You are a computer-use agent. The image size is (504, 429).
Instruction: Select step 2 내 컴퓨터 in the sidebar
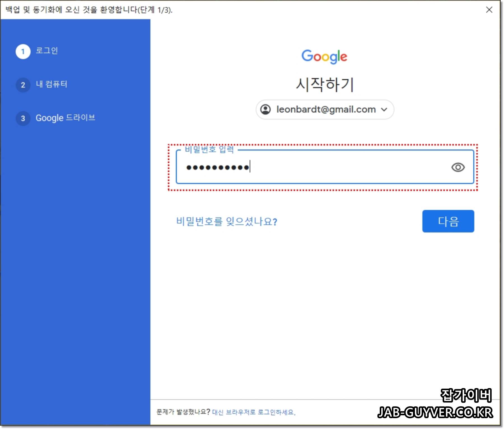41,85
